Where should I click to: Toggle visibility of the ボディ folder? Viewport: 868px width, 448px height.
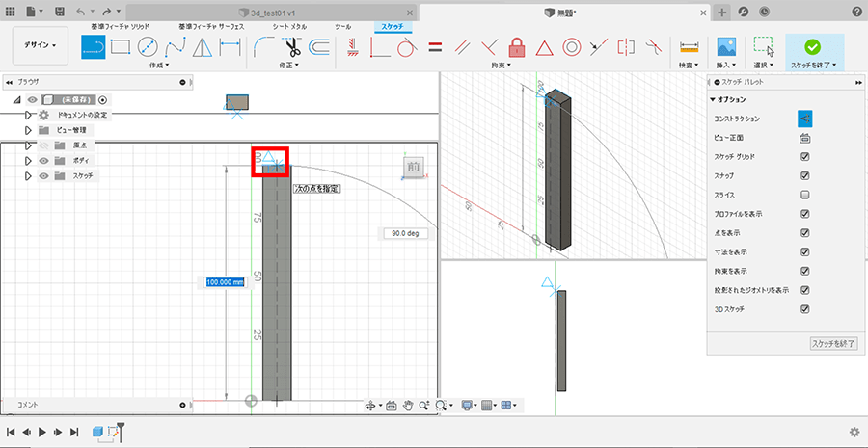pos(43,160)
